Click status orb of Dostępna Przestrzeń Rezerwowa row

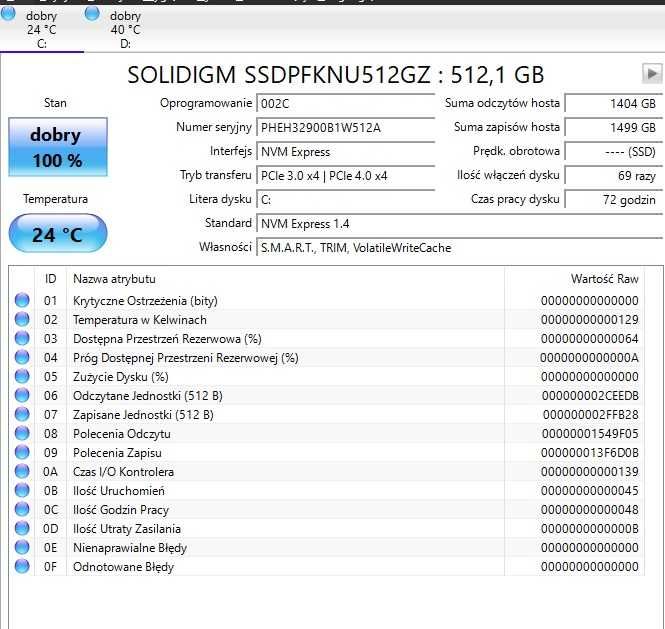tap(22, 338)
